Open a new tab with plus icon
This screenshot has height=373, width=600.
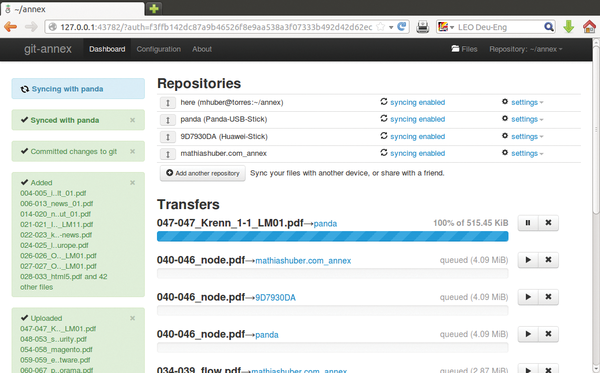pyautogui.click(x=154, y=8)
